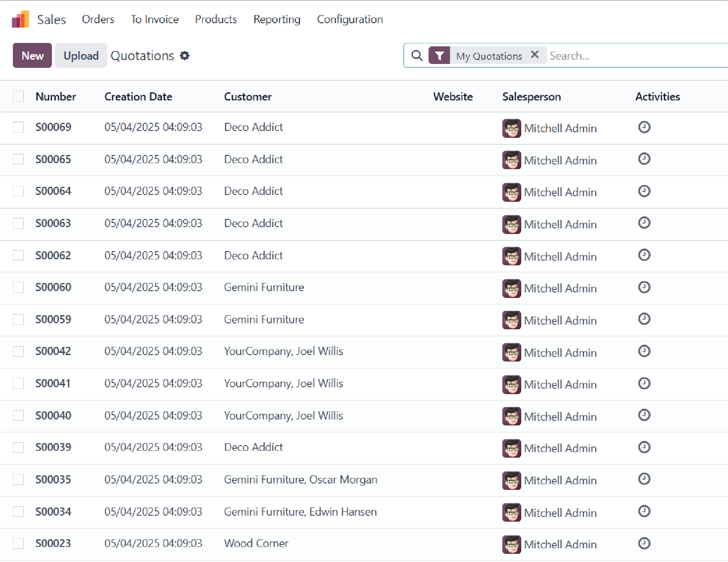Click Mitchell Admin avatar on S00042 row
The height and width of the screenshot is (562, 728).
point(511,352)
